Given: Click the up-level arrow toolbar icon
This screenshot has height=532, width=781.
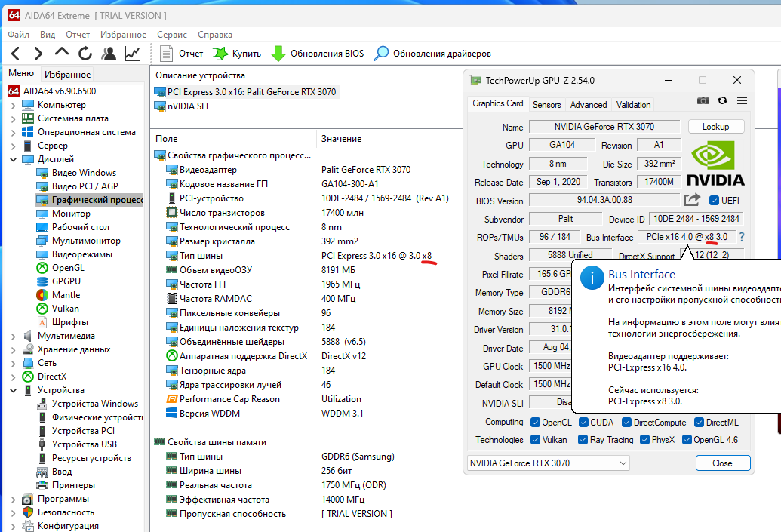Looking at the screenshot, I should 62,52.
